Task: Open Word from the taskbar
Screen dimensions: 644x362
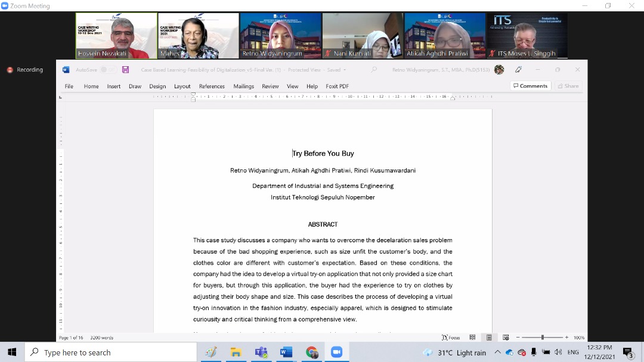Action: tap(286, 352)
